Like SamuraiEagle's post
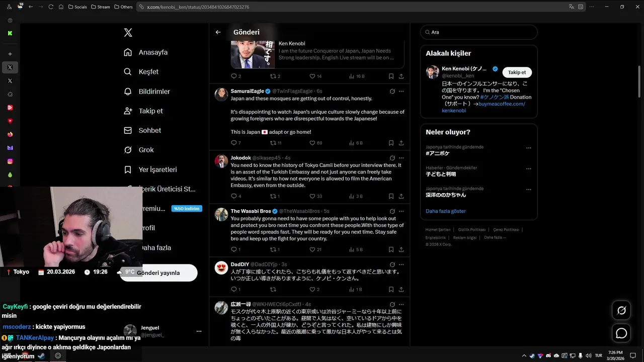Image resolution: width=644 pixels, height=362 pixels. click(x=315, y=143)
